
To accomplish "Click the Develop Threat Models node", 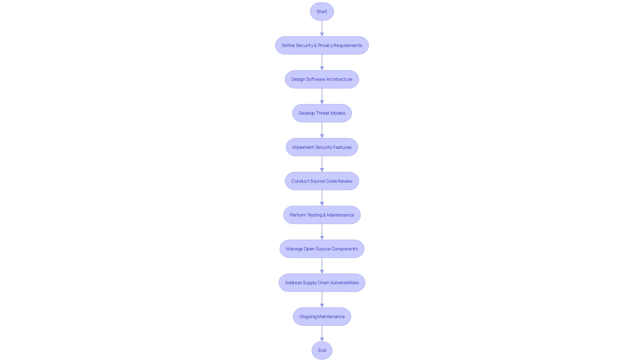I will 322,113.
